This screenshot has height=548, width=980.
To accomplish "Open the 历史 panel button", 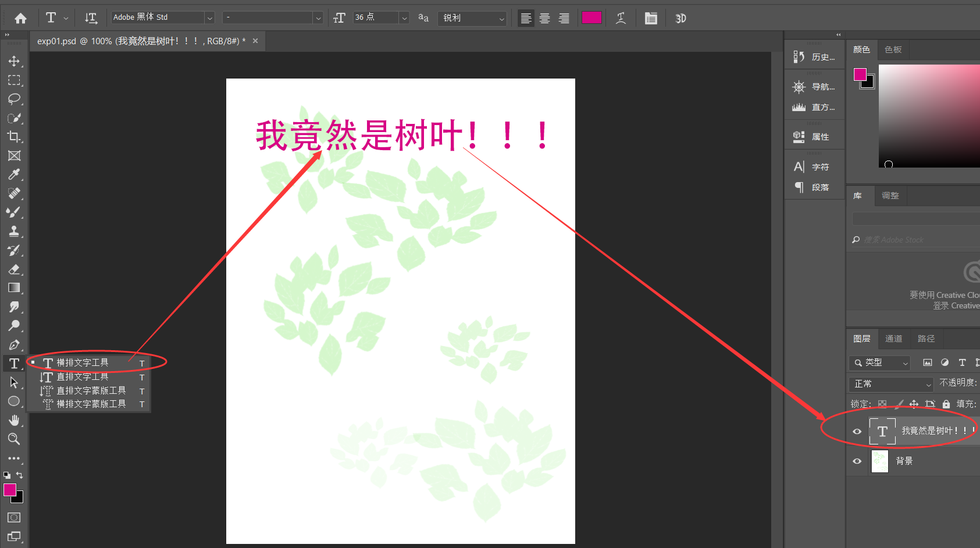I will [x=814, y=57].
